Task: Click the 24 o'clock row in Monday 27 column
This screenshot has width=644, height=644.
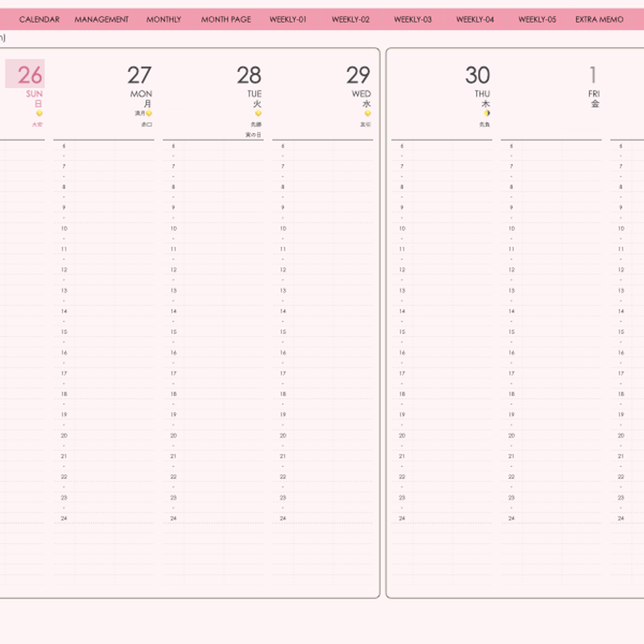Action: pyautogui.click(x=104, y=518)
